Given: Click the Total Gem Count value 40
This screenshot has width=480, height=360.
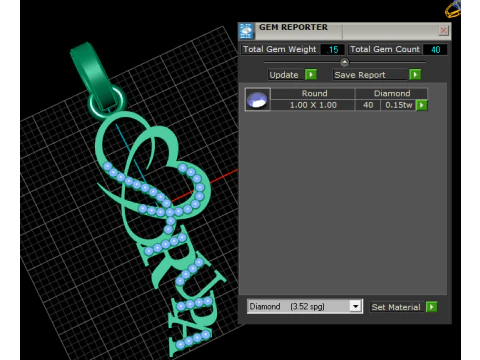Looking at the screenshot, I should (x=435, y=49).
